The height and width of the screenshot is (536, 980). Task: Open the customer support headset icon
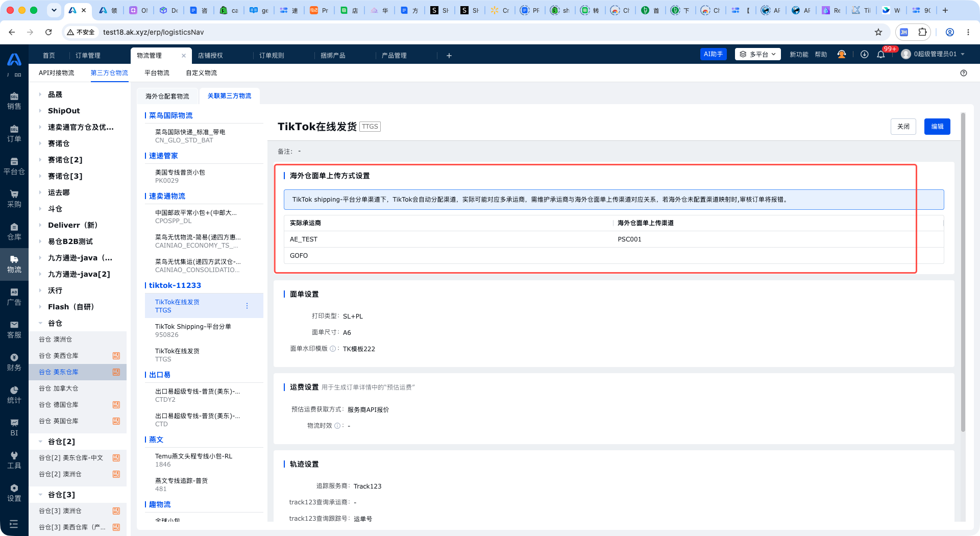click(842, 54)
